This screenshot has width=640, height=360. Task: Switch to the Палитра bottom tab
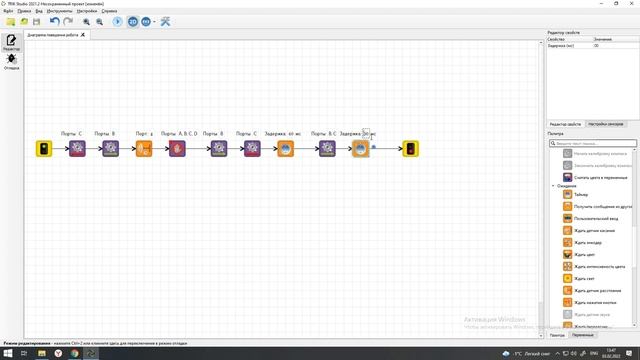pyautogui.click(x=557, y=335)
